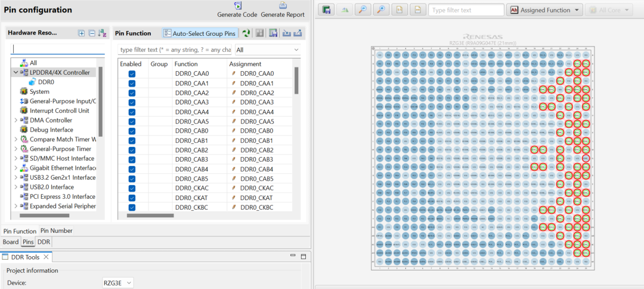Screen dimensions: 644x289
Task: Save the package view image with chip-disk icon
Action: click(327, 10)
